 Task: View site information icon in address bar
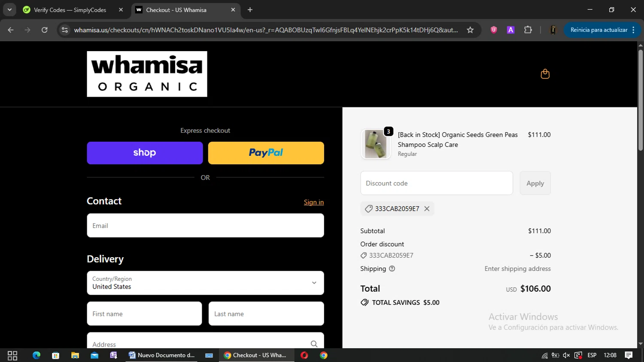(65, 30)
